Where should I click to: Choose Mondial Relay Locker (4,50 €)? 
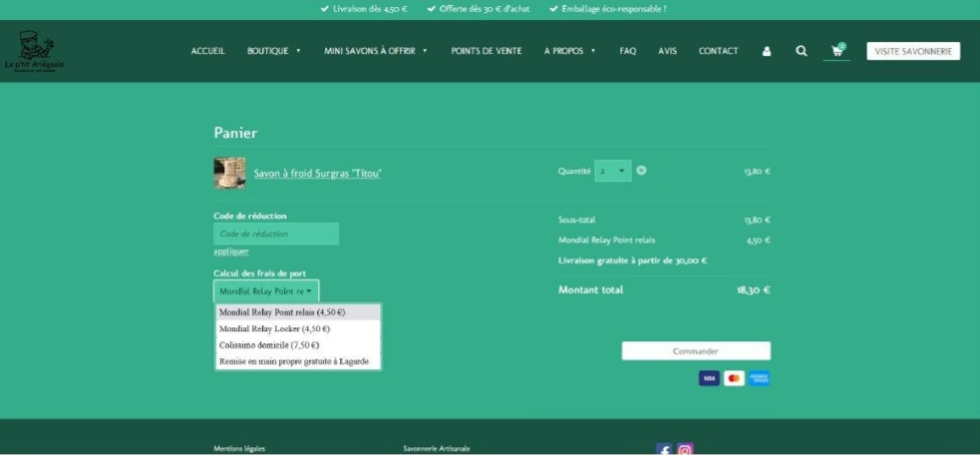pyautogui.click(x=298, y=328)
